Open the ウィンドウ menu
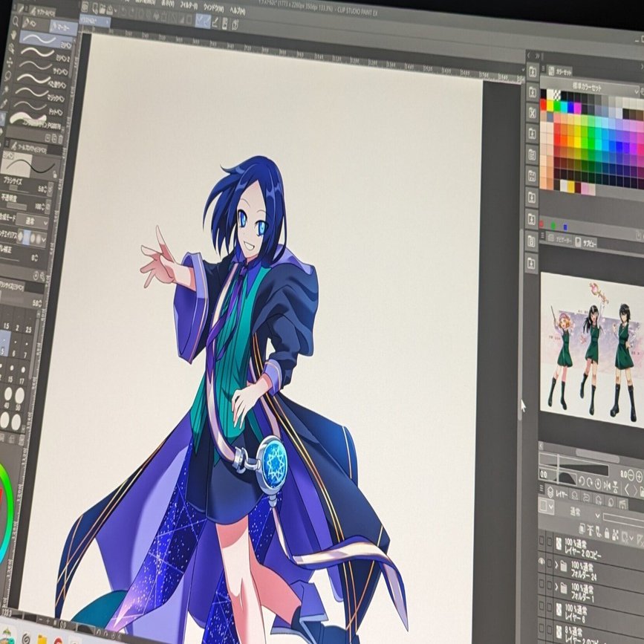Image resolution: width=644 pixels, height=644 pixels. (214, 8)
